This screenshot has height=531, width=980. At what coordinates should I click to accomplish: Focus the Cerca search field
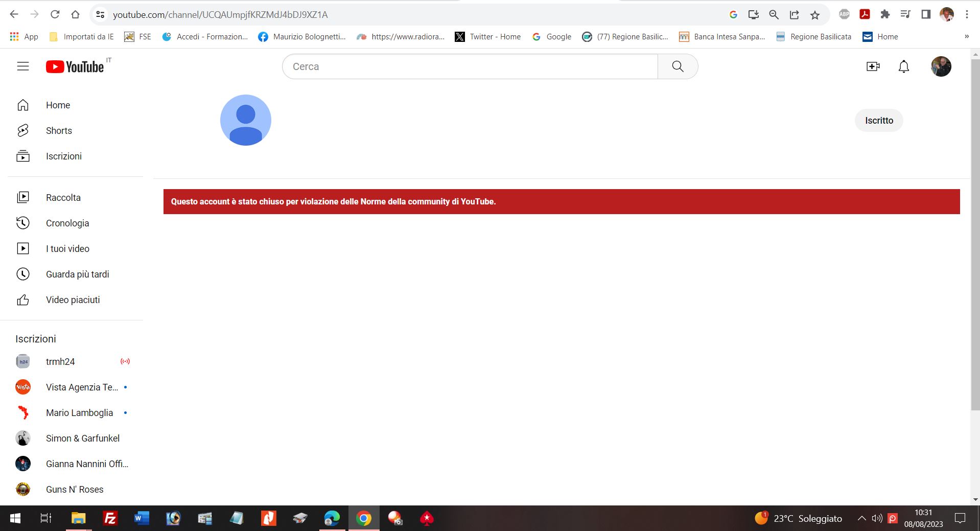point(470,66)
